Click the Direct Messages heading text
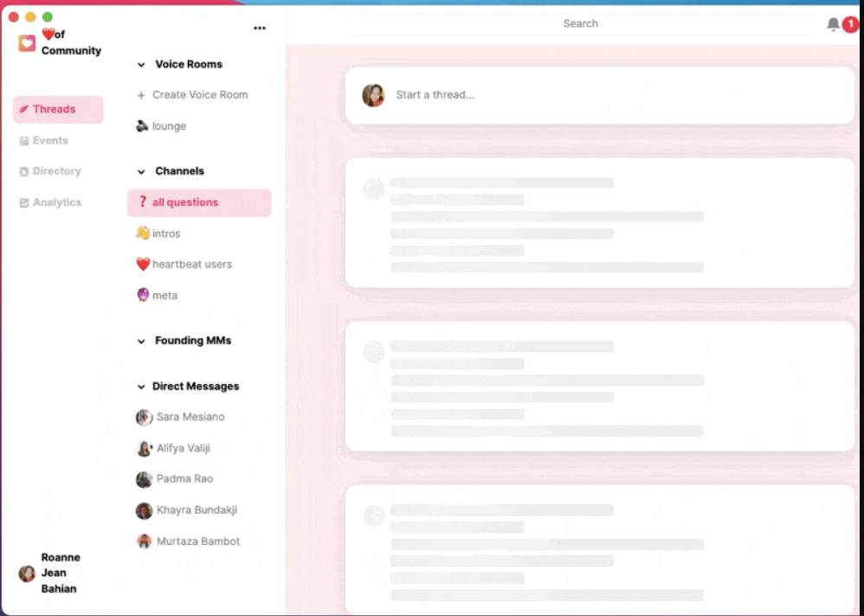864x616 pixels. [196, 387]
